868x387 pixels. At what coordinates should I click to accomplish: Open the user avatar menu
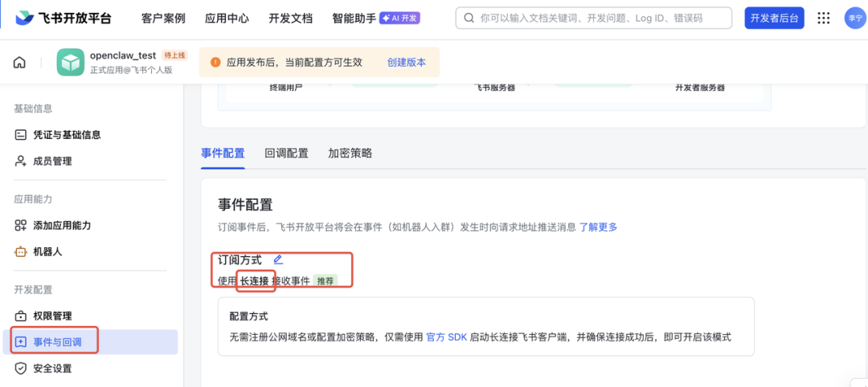(854, 18)
